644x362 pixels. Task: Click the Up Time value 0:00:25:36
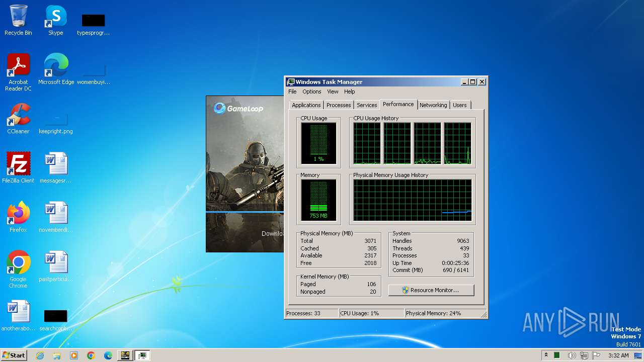(x=455, y=263)
